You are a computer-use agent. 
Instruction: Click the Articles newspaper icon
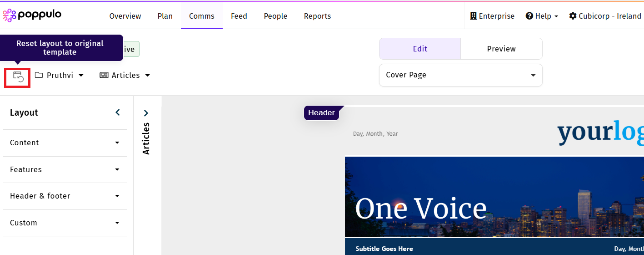104,75
